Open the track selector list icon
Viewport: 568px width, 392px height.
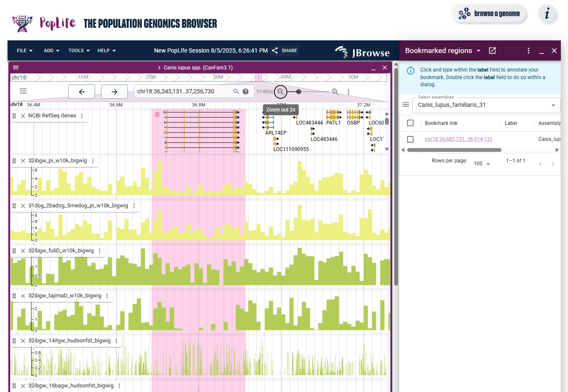click(24, 91)
